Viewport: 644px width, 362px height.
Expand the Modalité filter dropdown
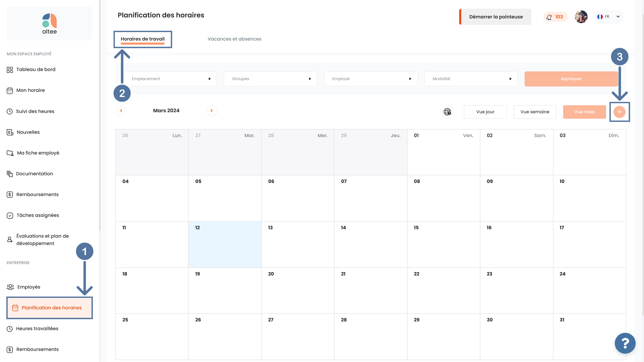click(471, 79)
